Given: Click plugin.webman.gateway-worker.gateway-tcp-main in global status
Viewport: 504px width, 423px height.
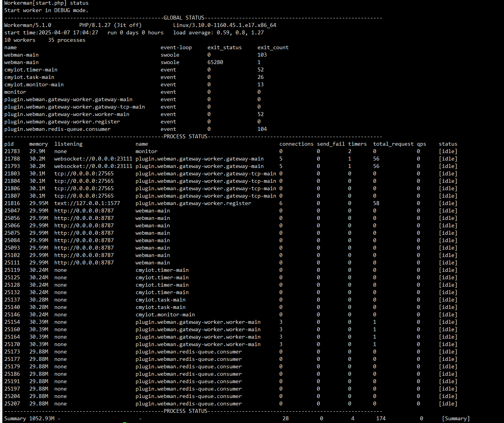Looking at the screenshot, I should click(x=75, y=107).
